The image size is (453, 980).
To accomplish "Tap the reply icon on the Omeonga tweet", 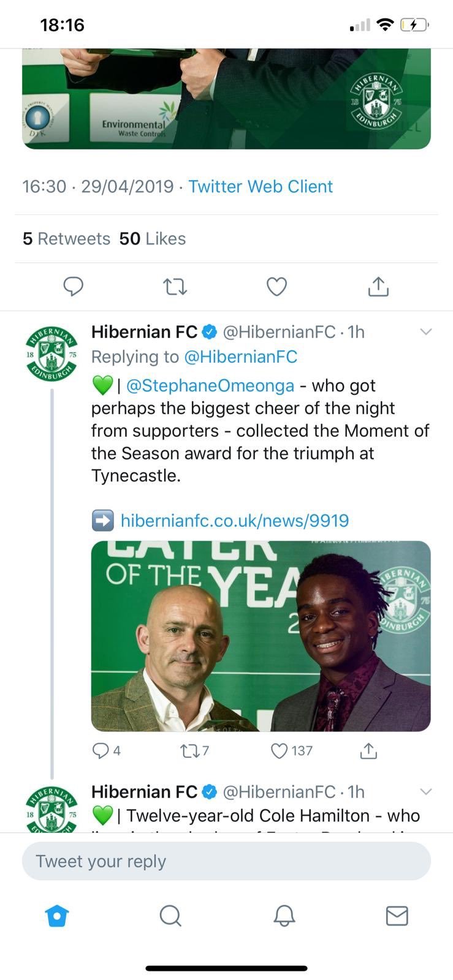I will [100, 750].
